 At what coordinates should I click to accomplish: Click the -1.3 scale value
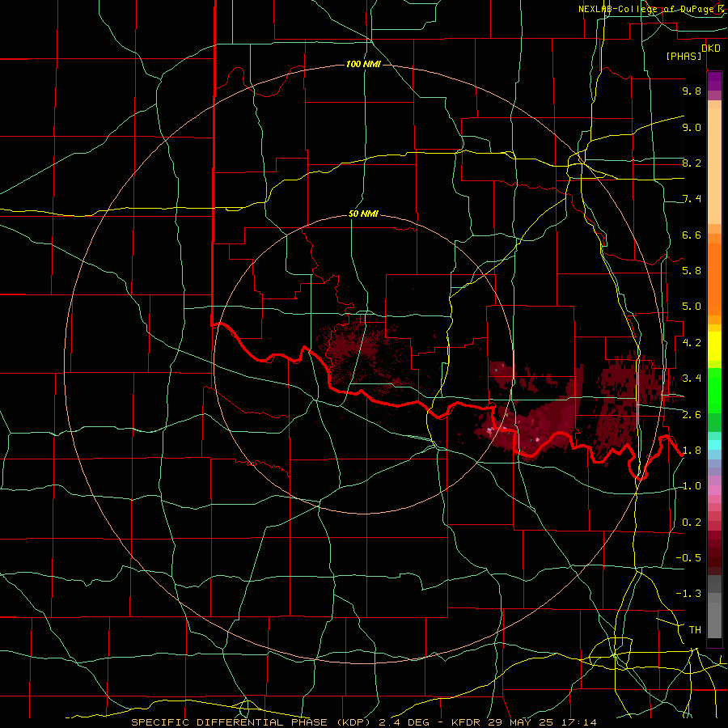[x=688, y=594]
